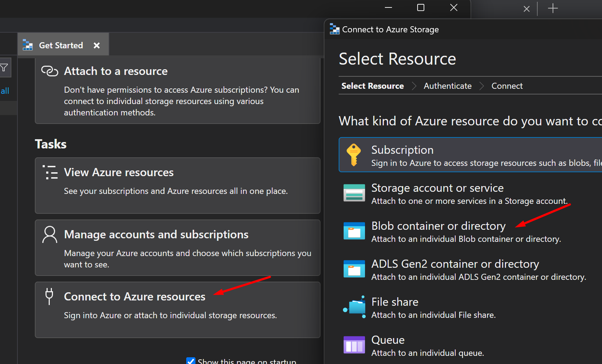This screenshot has width=602, height=364.
Task: Go to the Authenticate step
Action: point(447,86)
